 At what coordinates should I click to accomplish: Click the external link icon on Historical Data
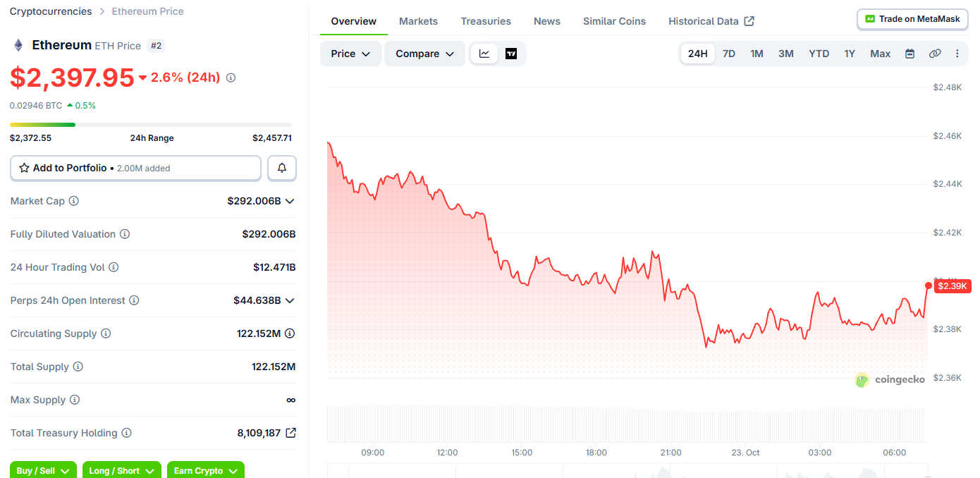click(x=749, y=21)
